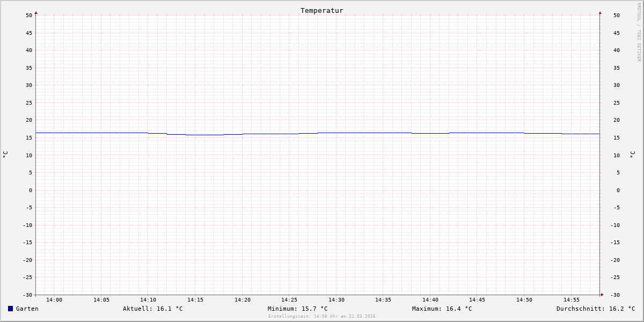Screen dimensions: 644x322
Task: Select the 'Garten' legend label
Action: click(27, 309)
